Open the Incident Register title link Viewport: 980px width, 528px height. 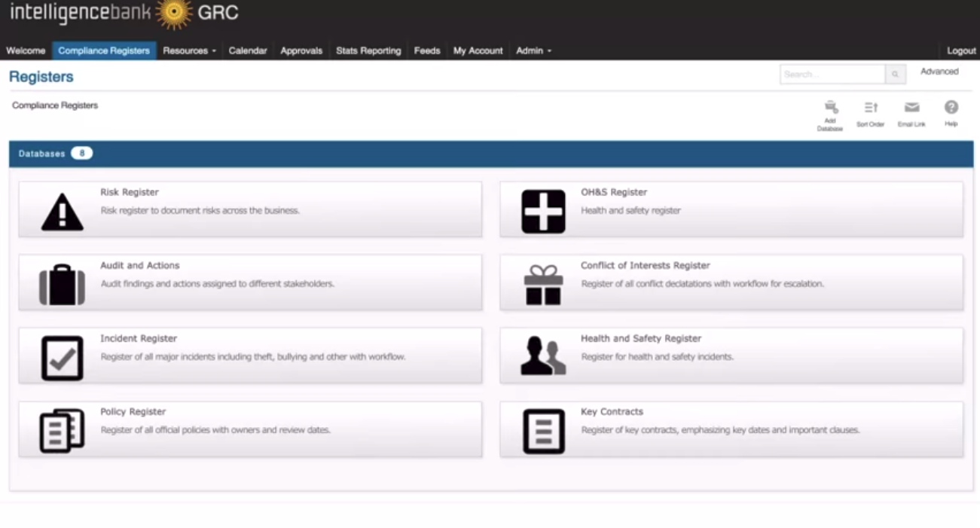coord(139,338)
